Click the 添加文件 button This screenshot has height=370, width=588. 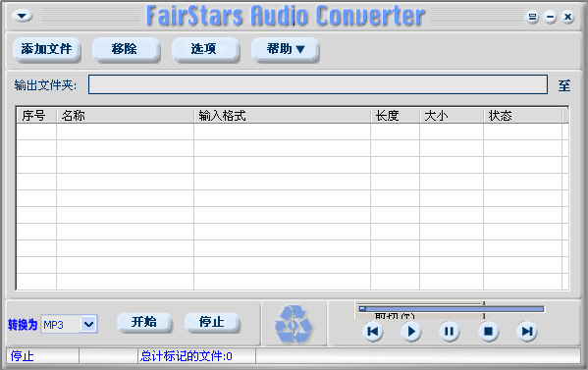46,49
